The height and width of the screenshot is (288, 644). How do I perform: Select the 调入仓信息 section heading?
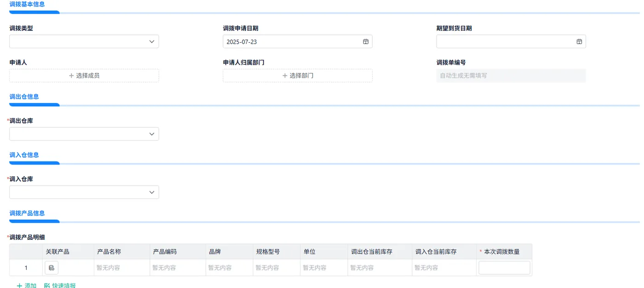(24, 155)
